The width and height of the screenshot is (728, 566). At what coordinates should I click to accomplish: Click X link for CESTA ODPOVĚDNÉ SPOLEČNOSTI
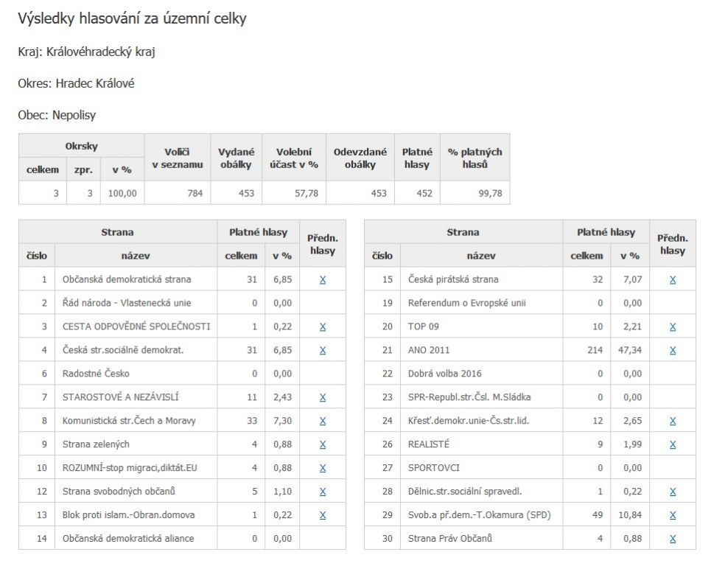[x=323, y=326]
